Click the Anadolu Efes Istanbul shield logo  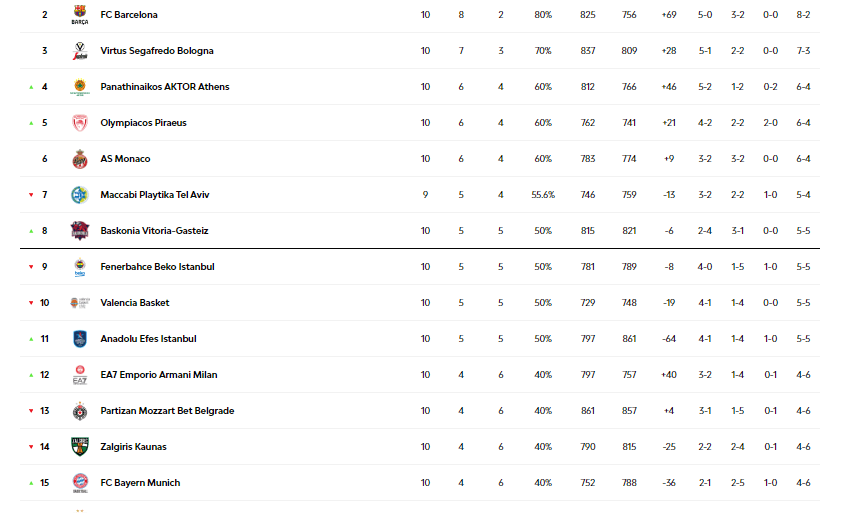pos(80,339)
